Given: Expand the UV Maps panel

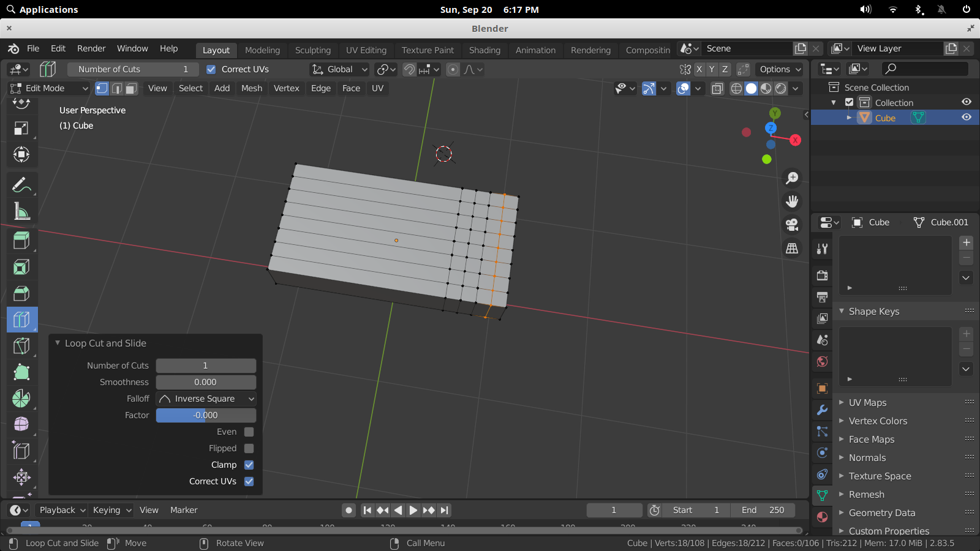Looking at the screenshot, I should tap(842, 402).
